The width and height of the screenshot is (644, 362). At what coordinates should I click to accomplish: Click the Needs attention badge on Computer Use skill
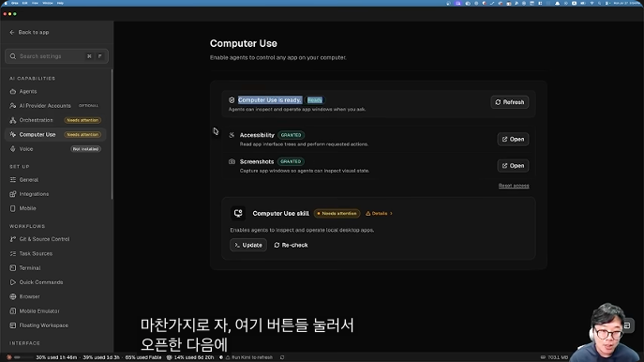337,213
